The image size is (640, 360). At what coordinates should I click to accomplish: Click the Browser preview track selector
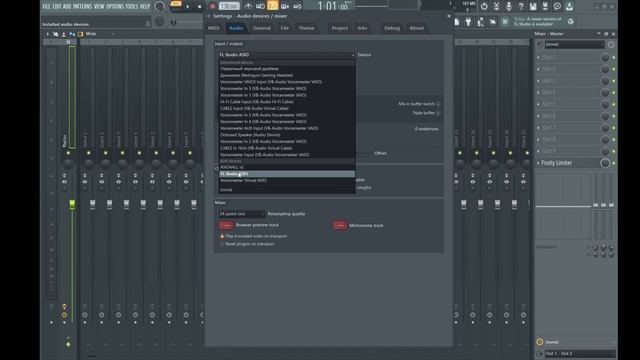click(226, 225)
